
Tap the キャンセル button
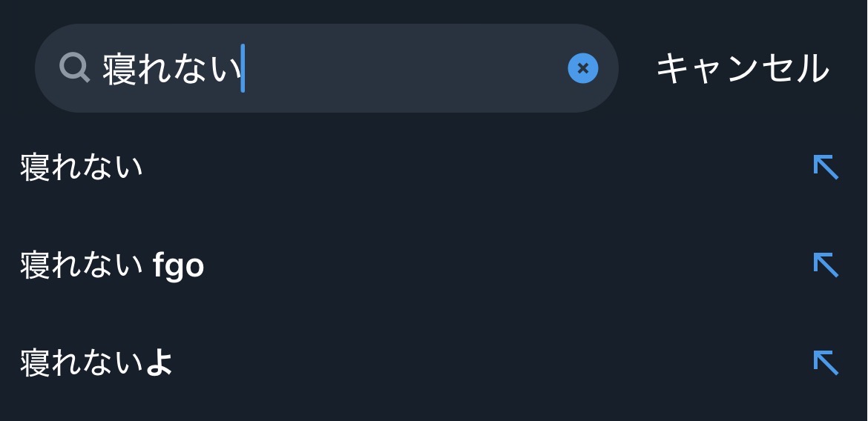[x=742, y=68]
